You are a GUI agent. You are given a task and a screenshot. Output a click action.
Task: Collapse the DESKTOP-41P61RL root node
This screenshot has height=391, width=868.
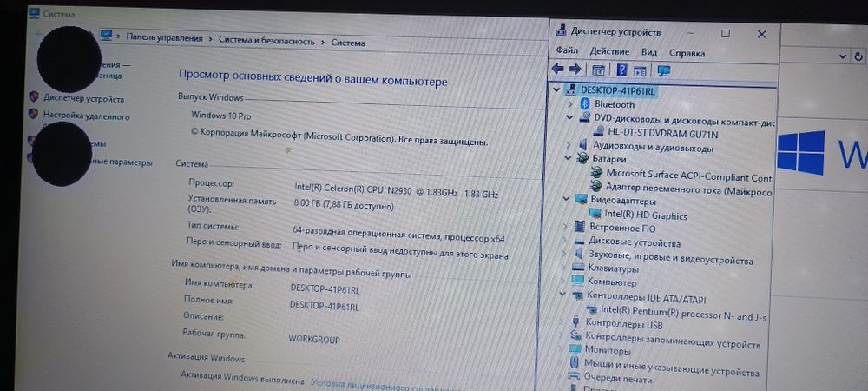click(557, 89)
